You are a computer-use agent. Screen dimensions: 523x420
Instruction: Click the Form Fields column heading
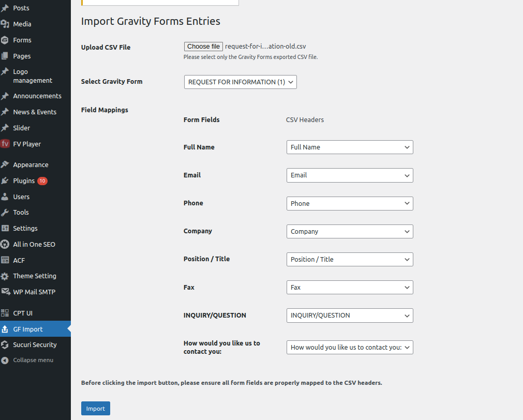[x=201, y=120]
